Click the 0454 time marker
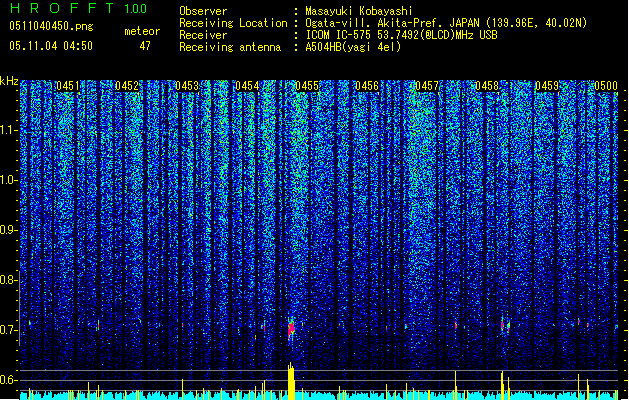The image size is (629, 400). [x=247, y=86]
